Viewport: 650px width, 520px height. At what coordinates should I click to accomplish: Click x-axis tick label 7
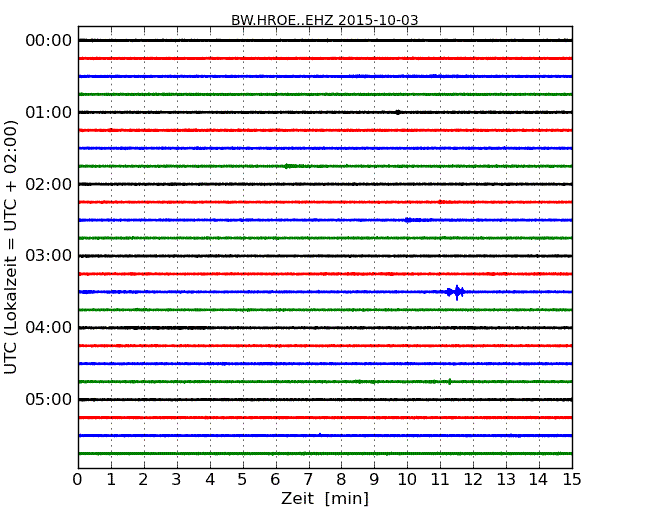(308, 480)
